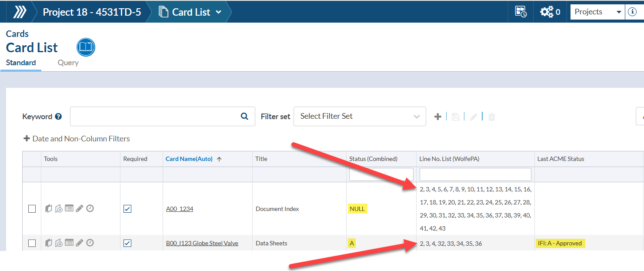644x271 pixels.
Task: Focus the Keyword search input field
Action: (163, 116)
